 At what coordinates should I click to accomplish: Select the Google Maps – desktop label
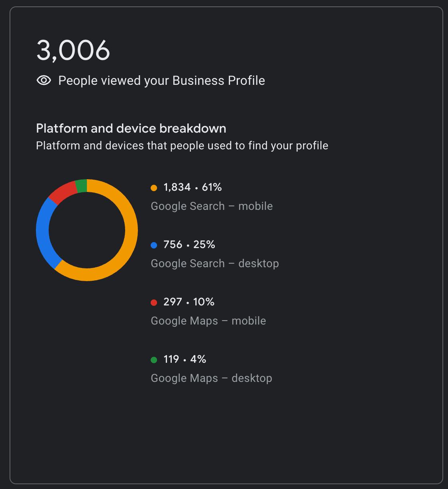211,378
